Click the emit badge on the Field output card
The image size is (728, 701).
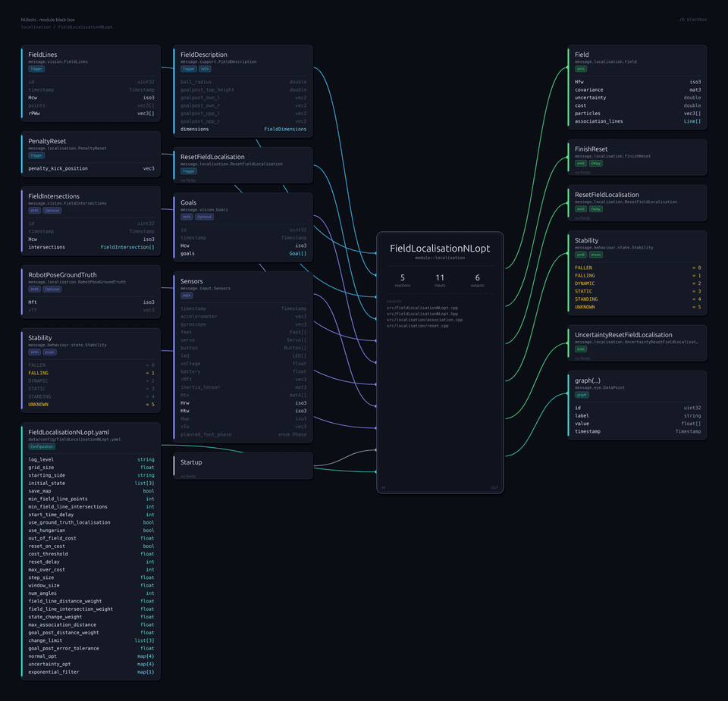click(581, 69)
